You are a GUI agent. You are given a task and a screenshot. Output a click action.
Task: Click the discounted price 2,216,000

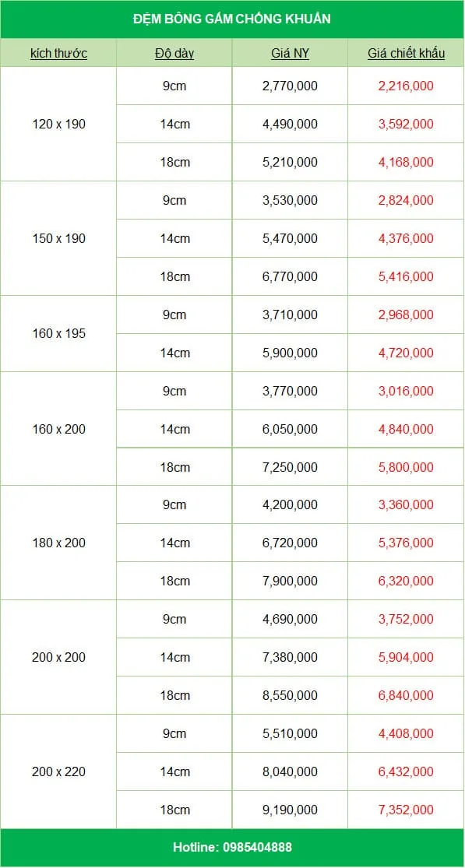point(407,86)
